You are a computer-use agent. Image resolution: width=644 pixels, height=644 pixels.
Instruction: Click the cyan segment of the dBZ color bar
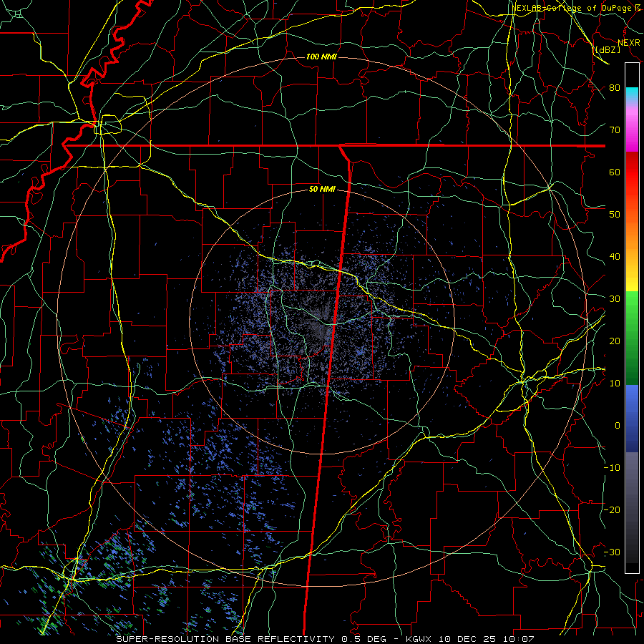coord(632,94)
